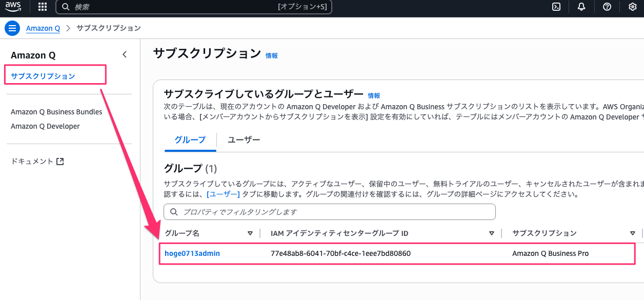The width and height of the screenshot is (644, 300).
Task: Open Amazon Q Business Bundles sidebar item
Action: tap(56, 112)
